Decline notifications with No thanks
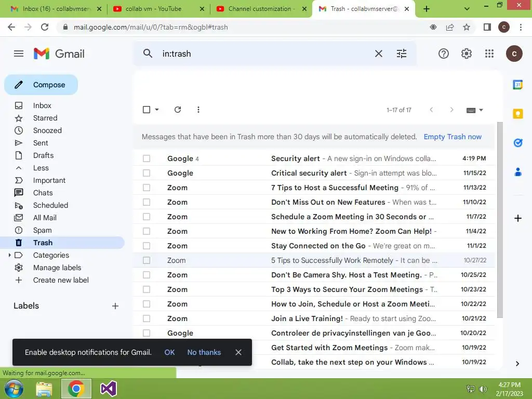The height and width of the screenshot is (399, 532). [204, 352]
